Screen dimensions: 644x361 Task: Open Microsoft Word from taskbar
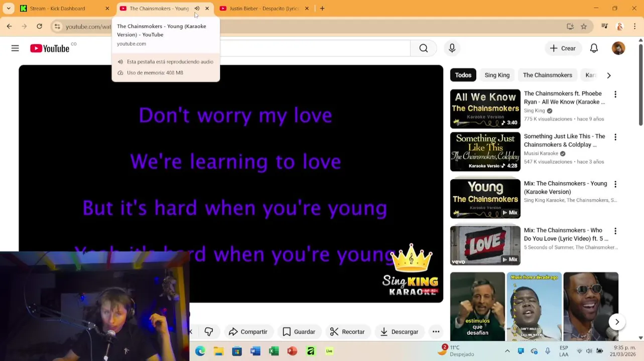[255, 351]
